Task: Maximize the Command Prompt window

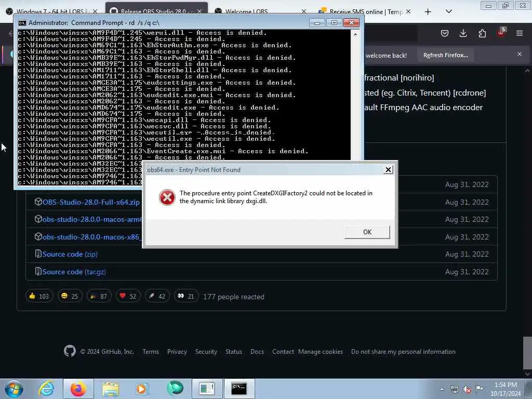Action: coord(334,23)
